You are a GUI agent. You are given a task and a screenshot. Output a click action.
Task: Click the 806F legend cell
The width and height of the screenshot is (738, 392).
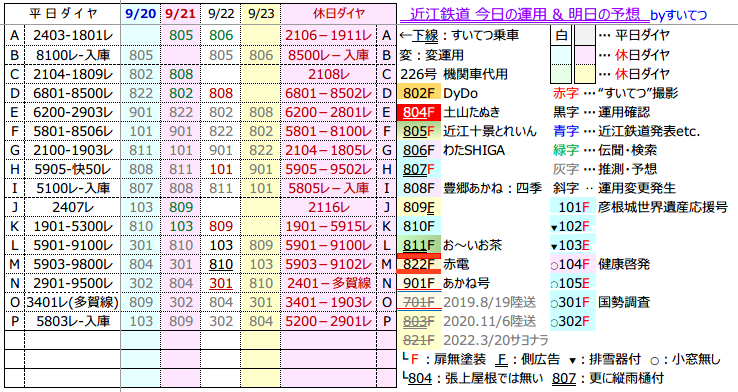click(419, 150)
